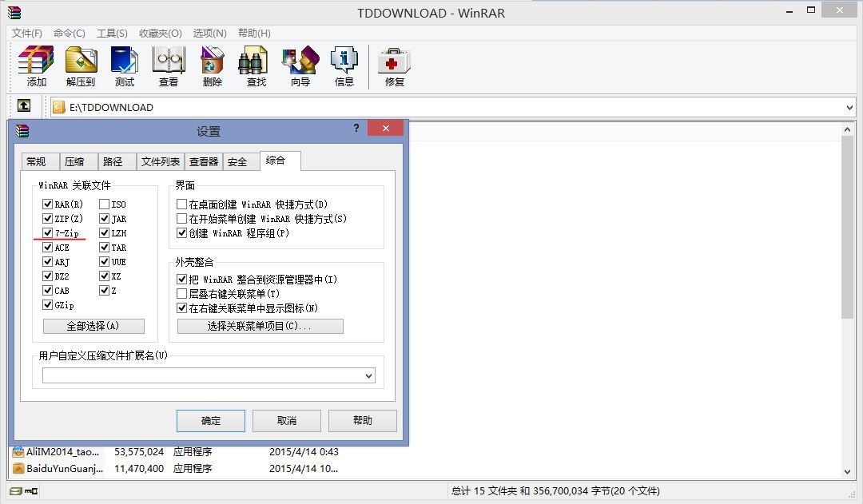This screenshot has height=504, width=863.
Task: Open the 选项(N) menu
Action: click(x=209, y=33)
